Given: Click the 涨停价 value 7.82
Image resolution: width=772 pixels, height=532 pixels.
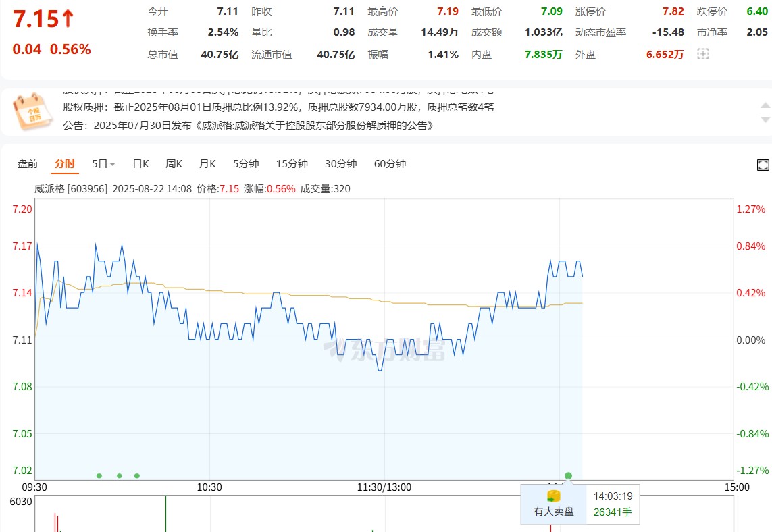Looking at the screenshot, I should [673, 11].
